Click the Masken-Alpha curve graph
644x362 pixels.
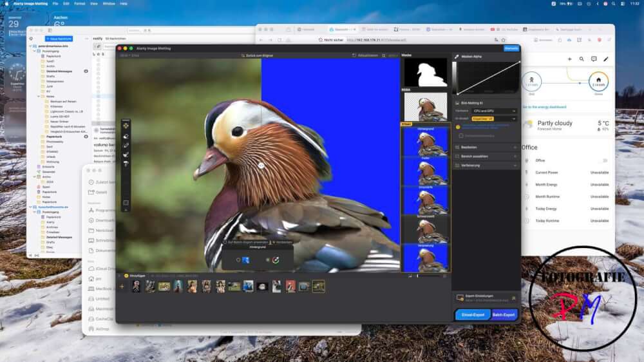pos(489,78)
